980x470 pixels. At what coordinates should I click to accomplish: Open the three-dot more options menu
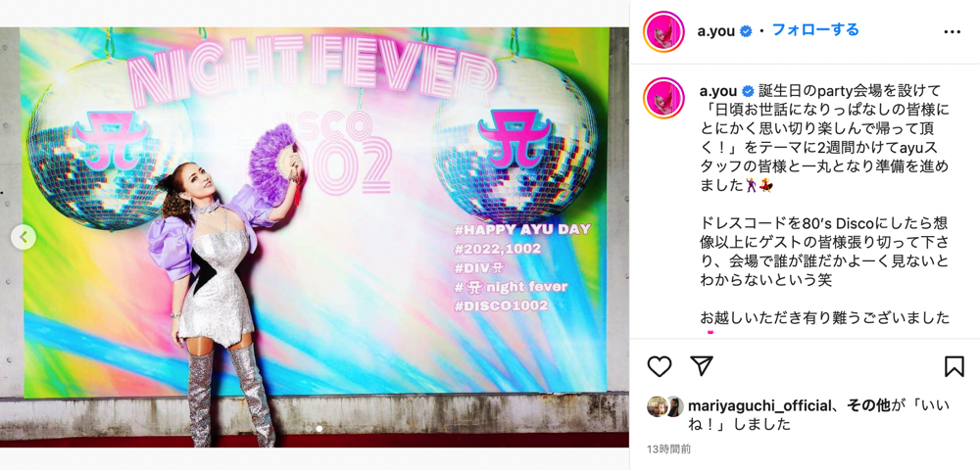tap(952, 31)
